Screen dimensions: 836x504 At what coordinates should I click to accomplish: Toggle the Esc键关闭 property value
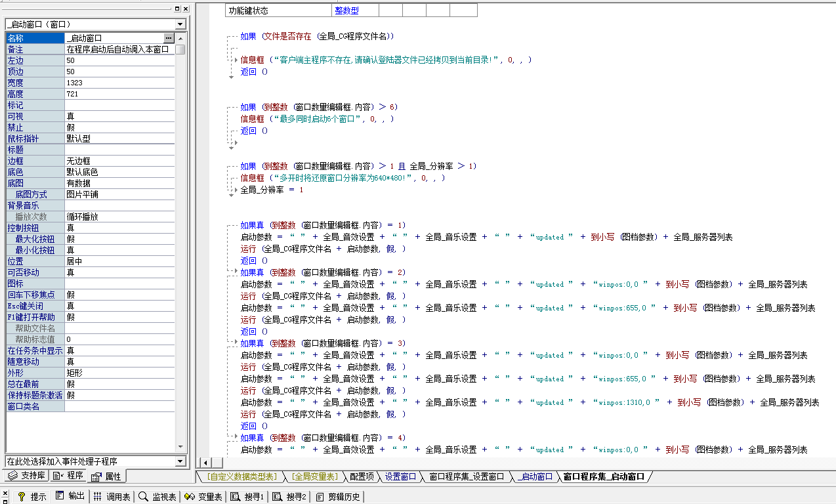click(x=119, y=306)
